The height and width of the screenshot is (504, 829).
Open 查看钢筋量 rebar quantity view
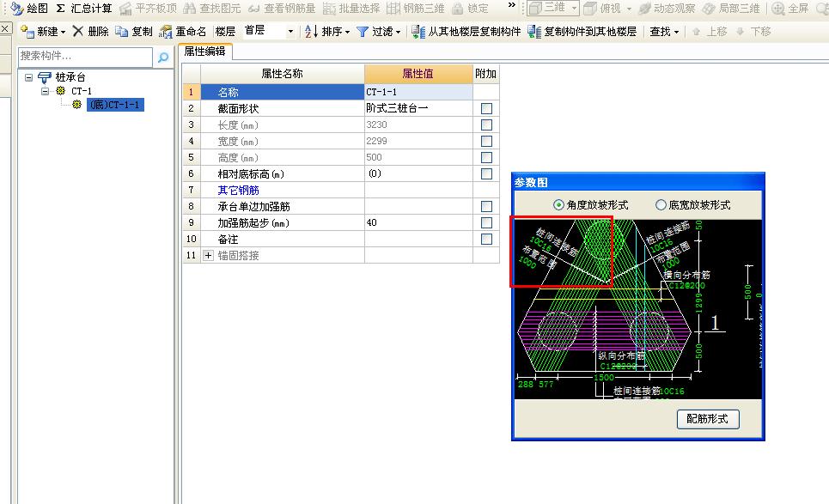coord(282,9)
